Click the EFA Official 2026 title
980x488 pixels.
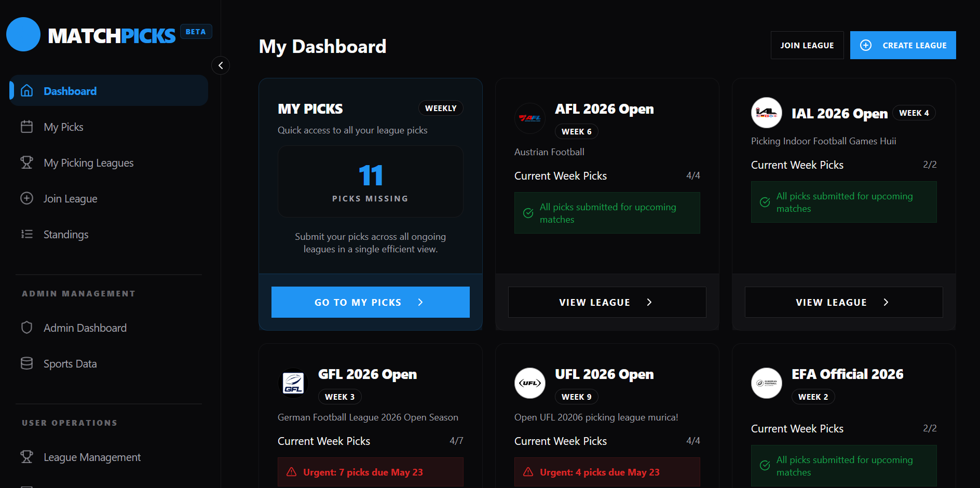tap(847, 374)
